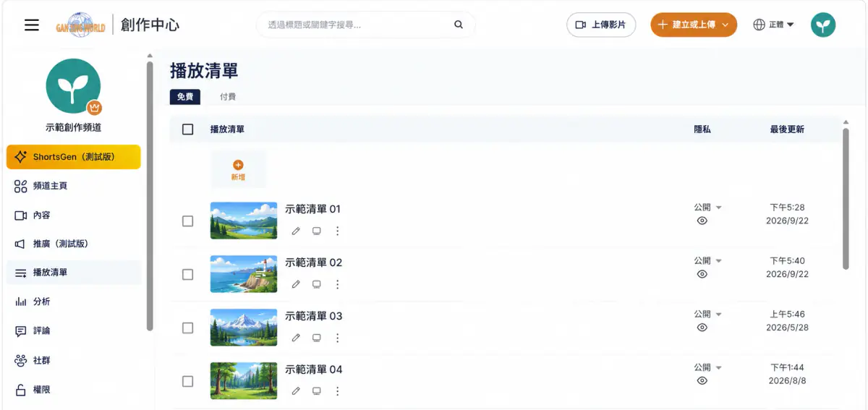This screenshot has height=410, width=868.
Task: Click the orange plus 新增 tile
Action: point(238,170)
